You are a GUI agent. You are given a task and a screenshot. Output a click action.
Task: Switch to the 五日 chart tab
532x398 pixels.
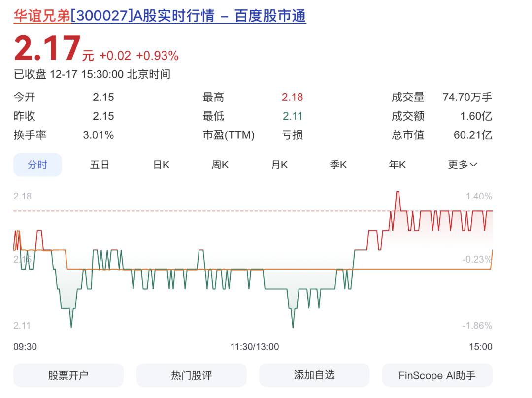tap(100, 165)
